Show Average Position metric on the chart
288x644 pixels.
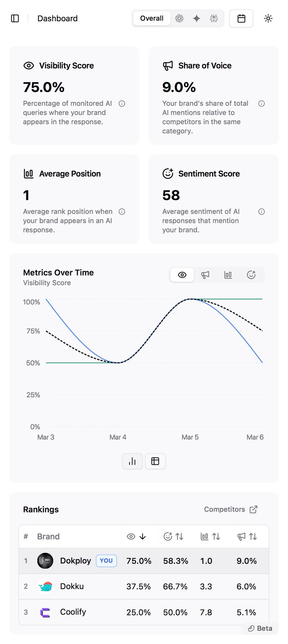[228, 275]
